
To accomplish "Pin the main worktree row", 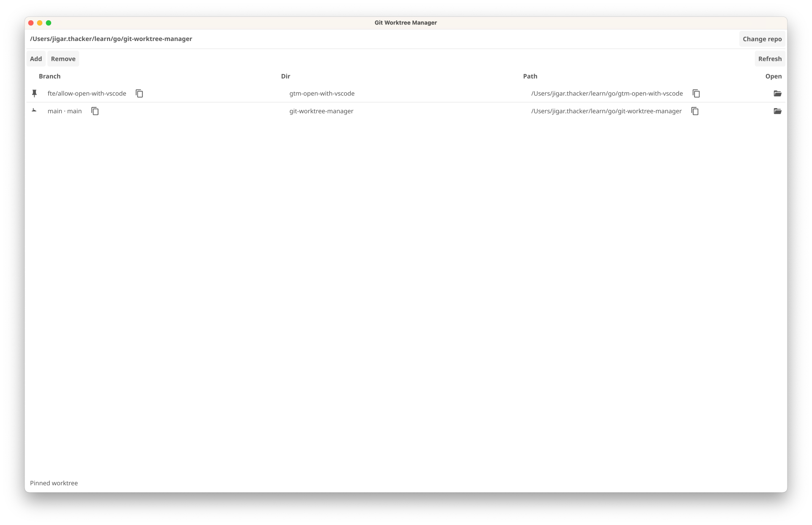I will [34, 111].
